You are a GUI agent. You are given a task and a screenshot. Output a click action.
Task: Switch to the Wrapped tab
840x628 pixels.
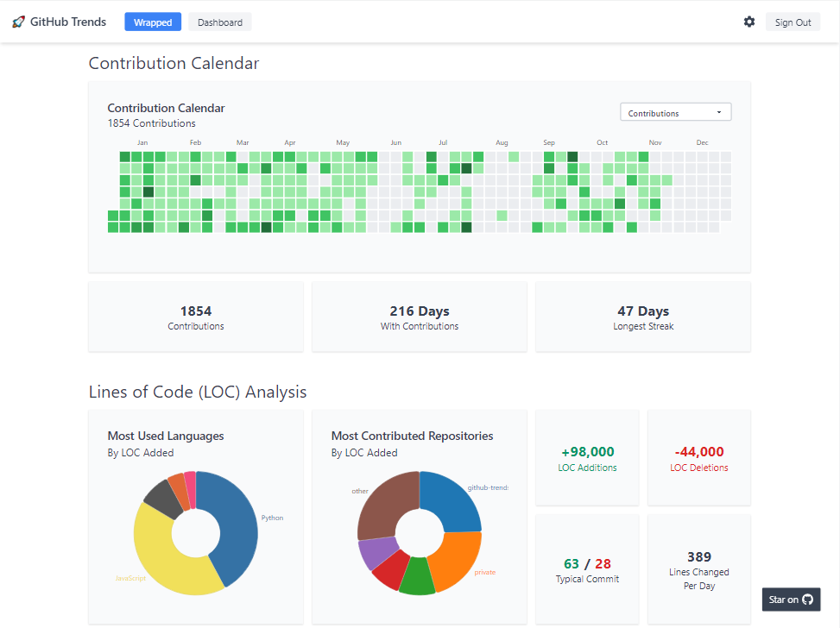[153, 22]
